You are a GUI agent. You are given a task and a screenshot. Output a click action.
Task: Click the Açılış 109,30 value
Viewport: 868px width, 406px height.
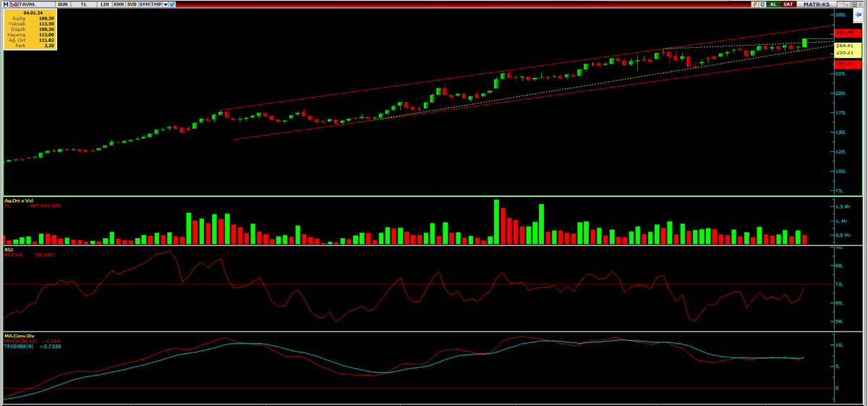pyautogui.click(x=46, y=18)
